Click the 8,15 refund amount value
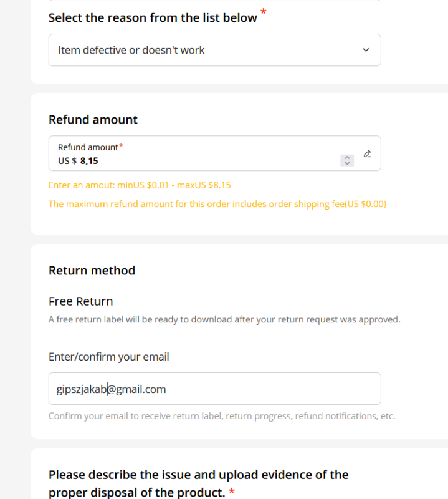 89,161
